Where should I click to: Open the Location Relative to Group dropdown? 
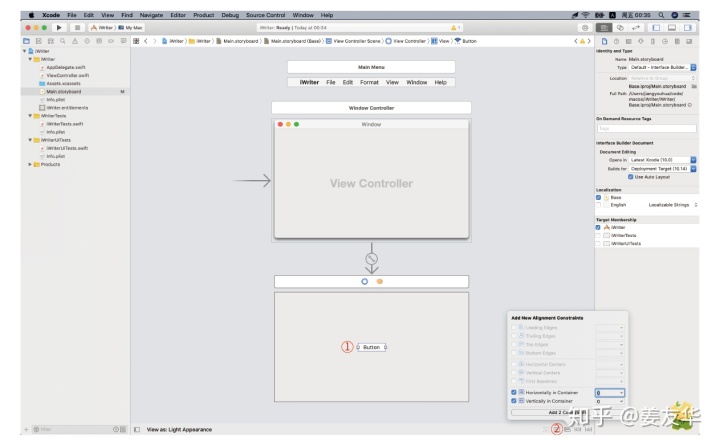pos(662,78)
